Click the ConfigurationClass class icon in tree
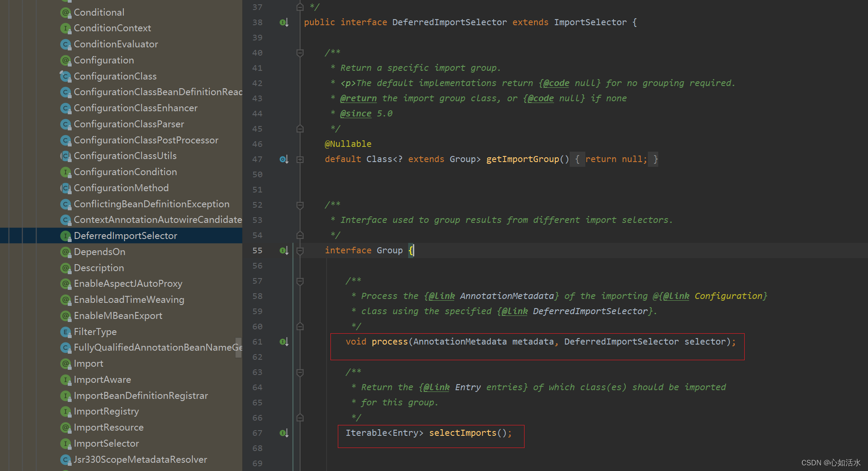 pyautogui.click(x=66, y=76)
